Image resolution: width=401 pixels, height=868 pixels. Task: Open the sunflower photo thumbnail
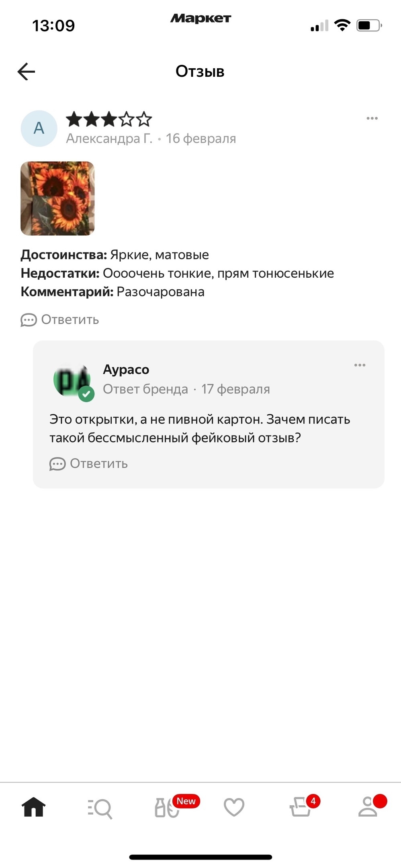(57, 199)
